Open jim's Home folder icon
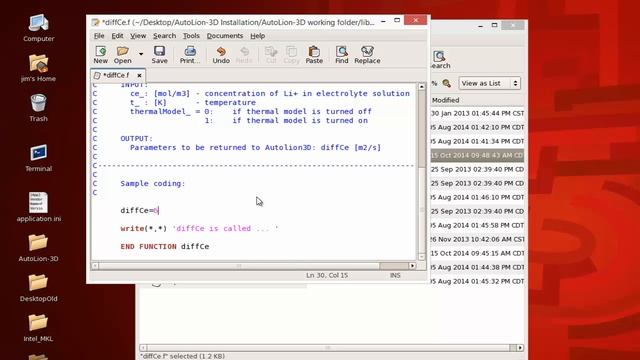The width and height of the screenshot is (640, 360). click(38, 68)
